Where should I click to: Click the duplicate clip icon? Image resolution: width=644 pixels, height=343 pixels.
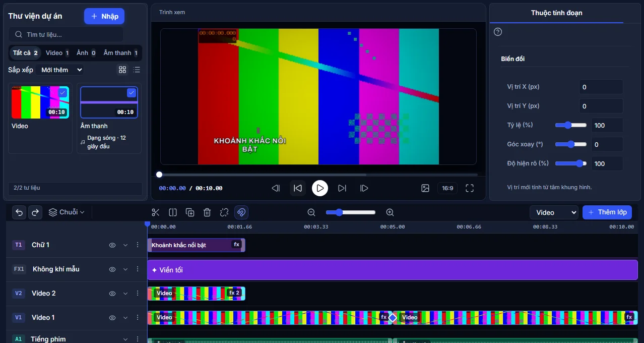pyautogui.click(x=190, y=212)
